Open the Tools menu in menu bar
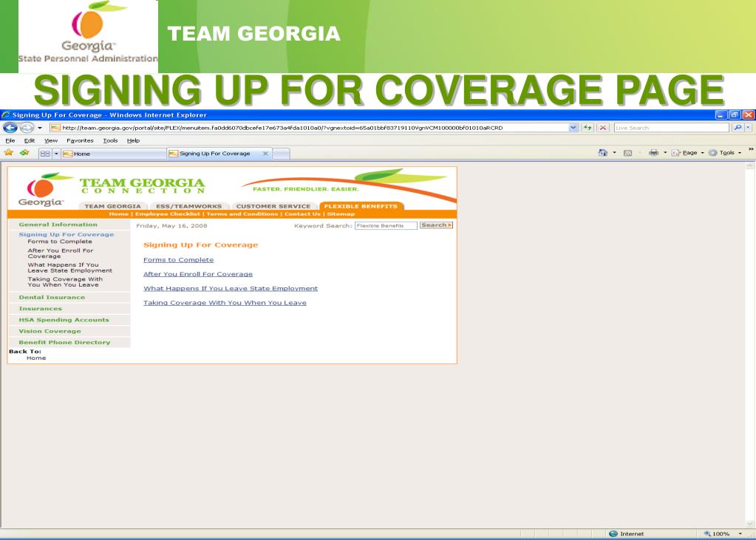 click(x=110, y=141)
